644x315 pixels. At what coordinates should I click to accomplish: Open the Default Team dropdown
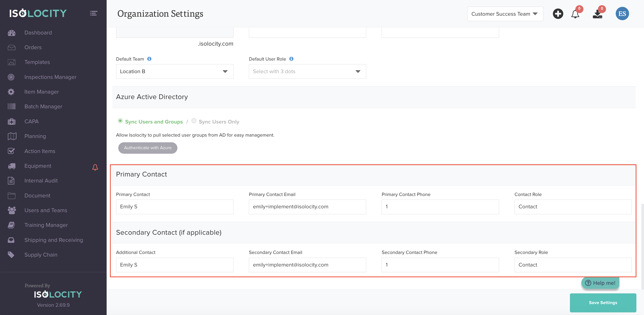[x=175, y=72]
